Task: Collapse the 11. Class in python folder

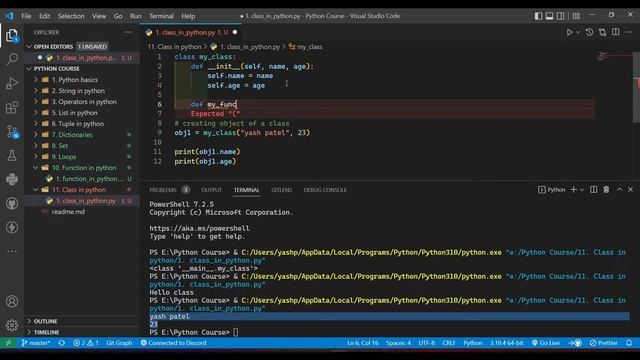Action: (82, 190)
